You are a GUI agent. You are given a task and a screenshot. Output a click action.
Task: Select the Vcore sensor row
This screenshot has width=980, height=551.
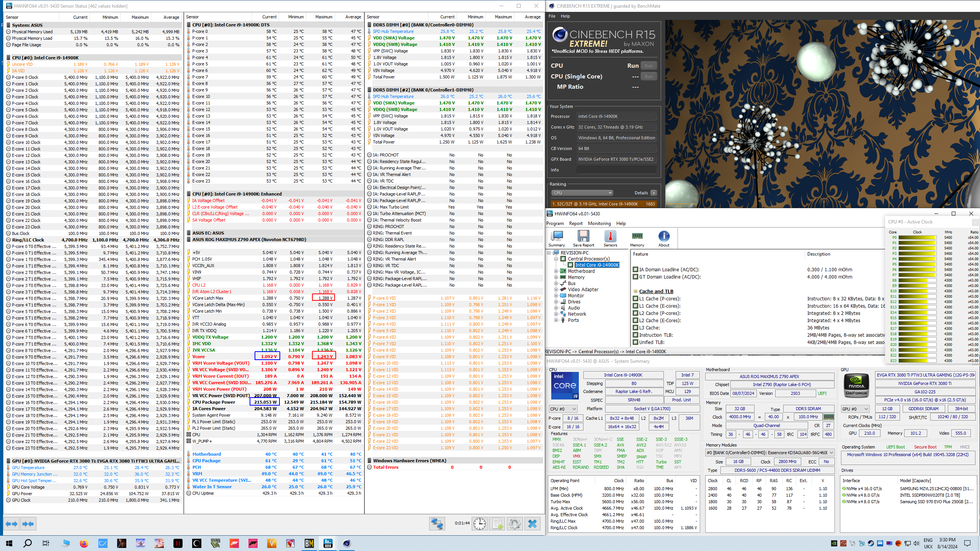(x=274, y=357)
